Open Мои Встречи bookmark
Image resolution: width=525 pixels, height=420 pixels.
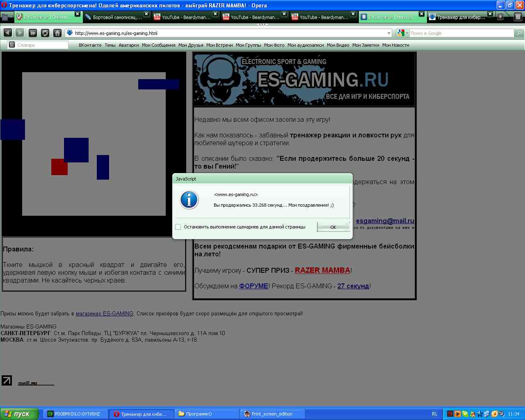[219, 45]
